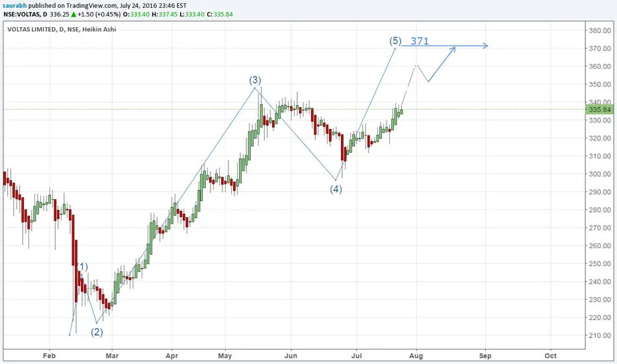Click the 230.00 price axis label
The width and height of the screenshot is (617, 364).
(600, 299)
